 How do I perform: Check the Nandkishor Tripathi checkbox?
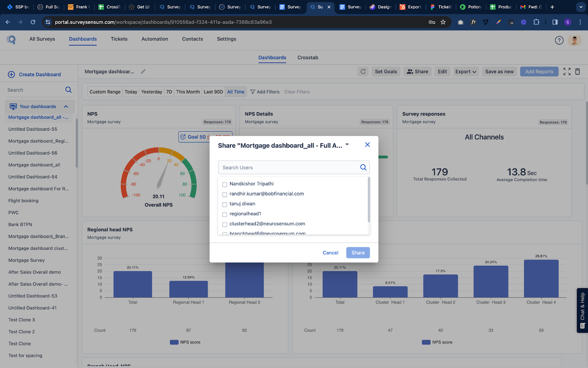tap(225, 184)
